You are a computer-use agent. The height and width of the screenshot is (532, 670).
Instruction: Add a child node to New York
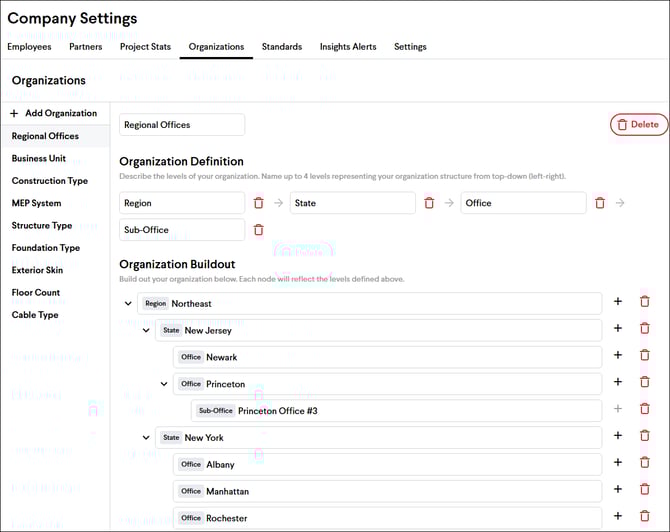[x=617, y=436]
